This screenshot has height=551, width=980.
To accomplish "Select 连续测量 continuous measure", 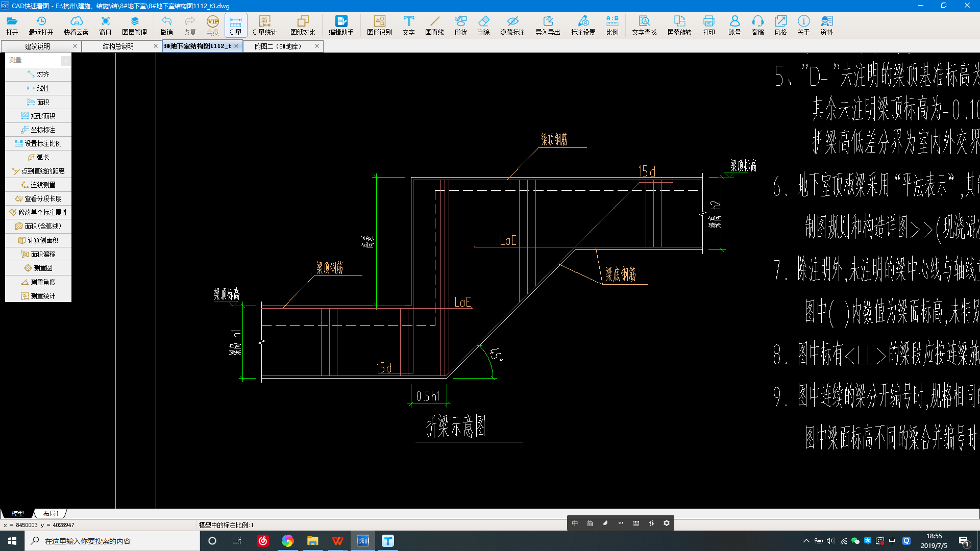I will pyautogui.click(x=38, y=185).
